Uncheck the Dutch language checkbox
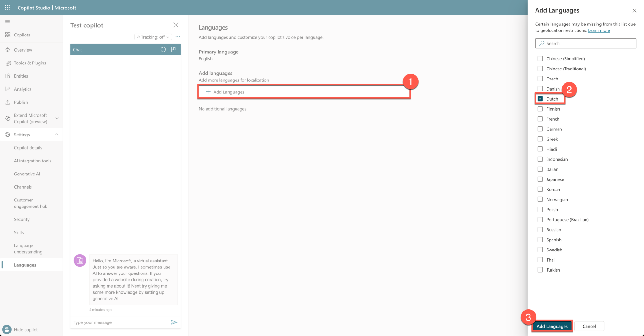This screenshot has height=336, width=644. [540, 99]
